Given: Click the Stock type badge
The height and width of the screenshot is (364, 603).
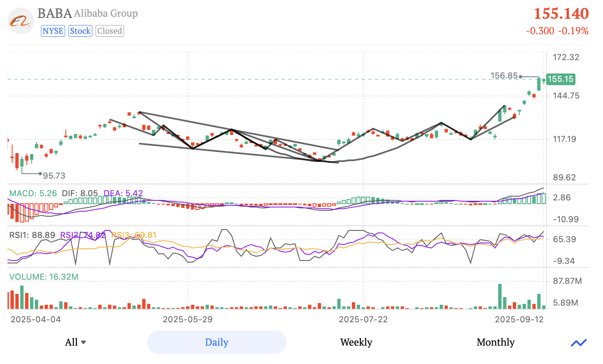Looking at the screenshot, I should click(80, 30).
